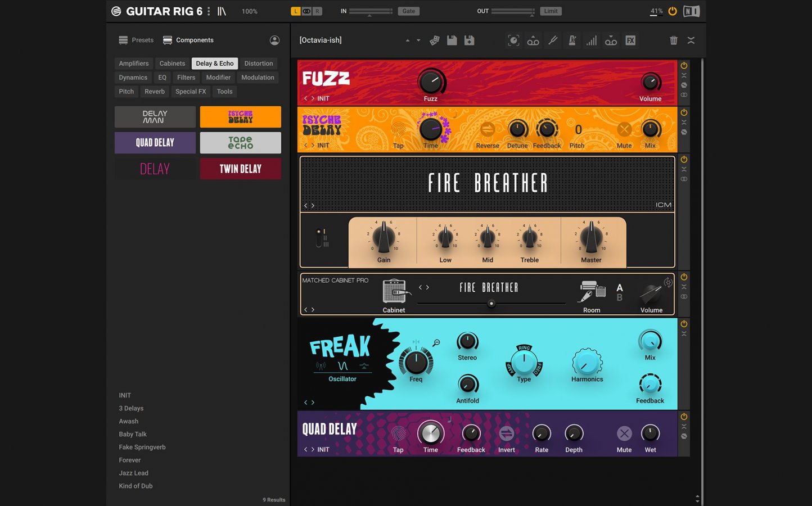Open the output Tapedeck
The width and height of the screenshot is (812, 506).
pyautogui.click(x=610, y=40)
